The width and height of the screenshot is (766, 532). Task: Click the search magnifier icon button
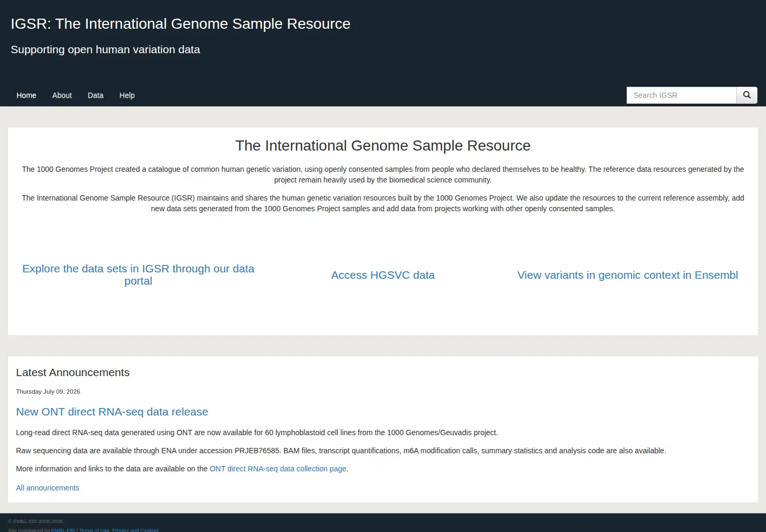click(x=747, y=95)
